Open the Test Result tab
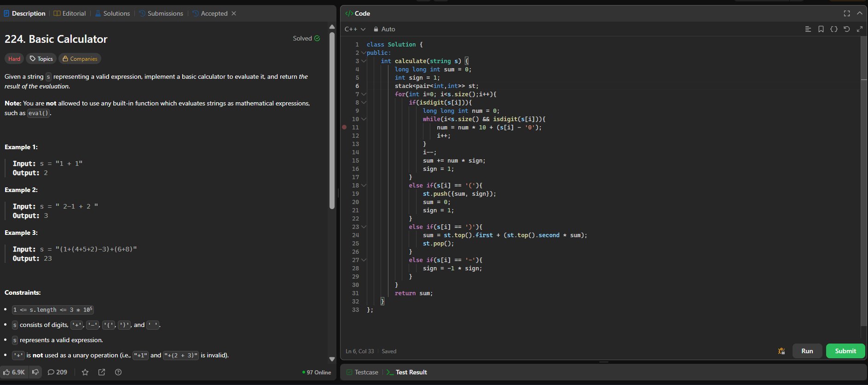Image resolution: width=868 pixels, height=385 pixels. [x=407, y=372]
